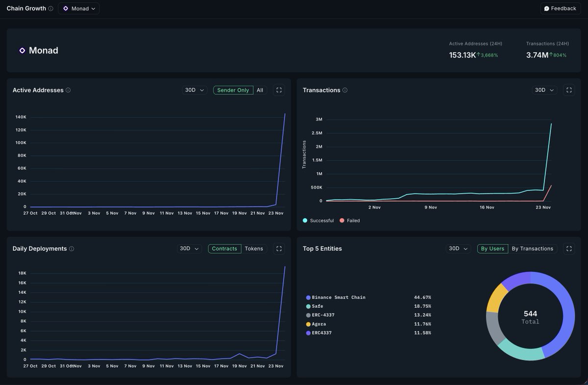Select Sender Only address filter
Image resolution: width=588 pixels, height=385 pixels.
point(233,90)
